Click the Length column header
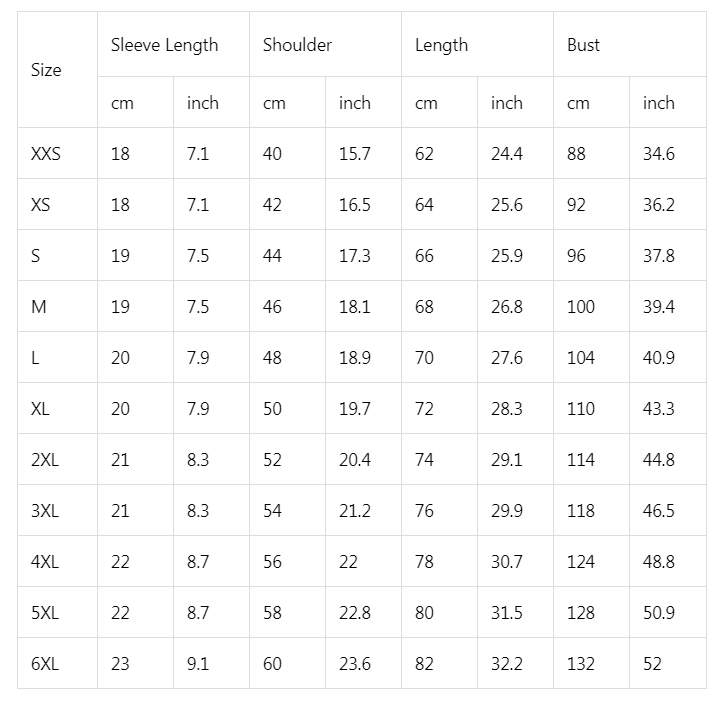The width and height of the screenshot is (715, 702). tap(441, 45)
